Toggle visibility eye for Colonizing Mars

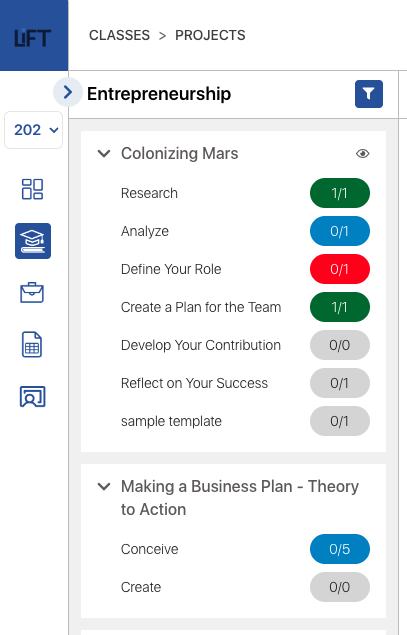pos(362,153)
